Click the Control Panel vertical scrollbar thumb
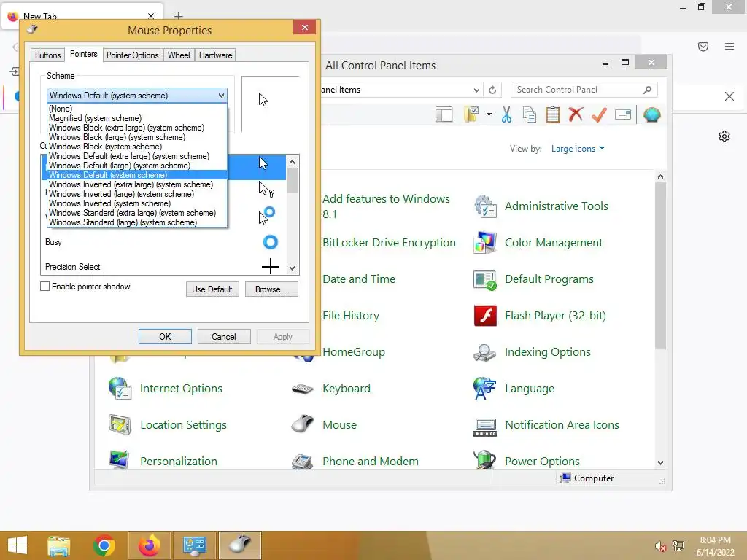 tap(660, 265)
